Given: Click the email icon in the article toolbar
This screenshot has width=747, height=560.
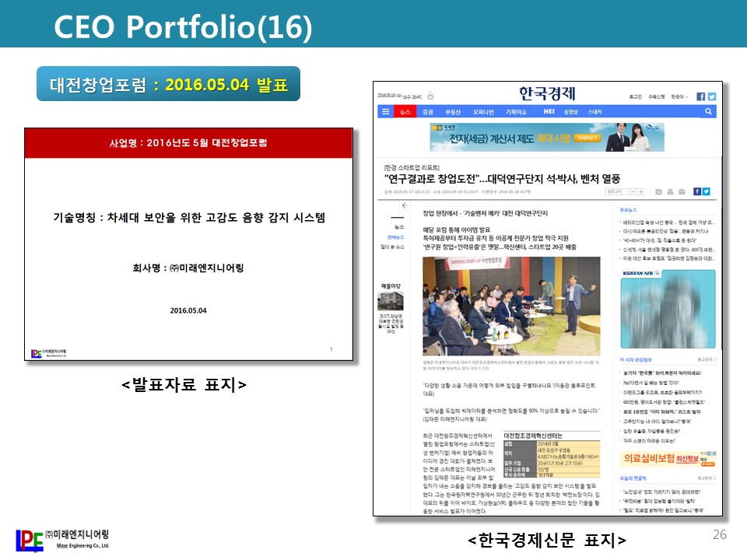Looking at the screenshot, I should [682, 191].
